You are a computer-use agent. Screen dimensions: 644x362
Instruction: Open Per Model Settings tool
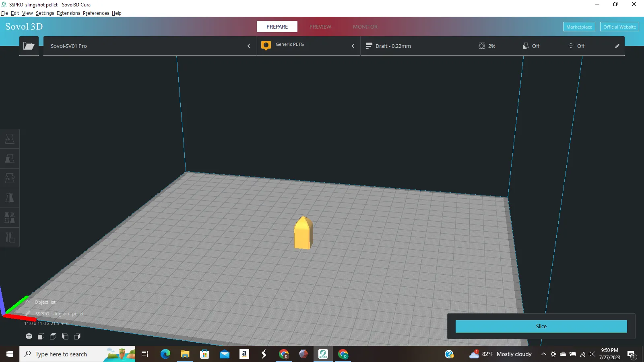[10, 218]
